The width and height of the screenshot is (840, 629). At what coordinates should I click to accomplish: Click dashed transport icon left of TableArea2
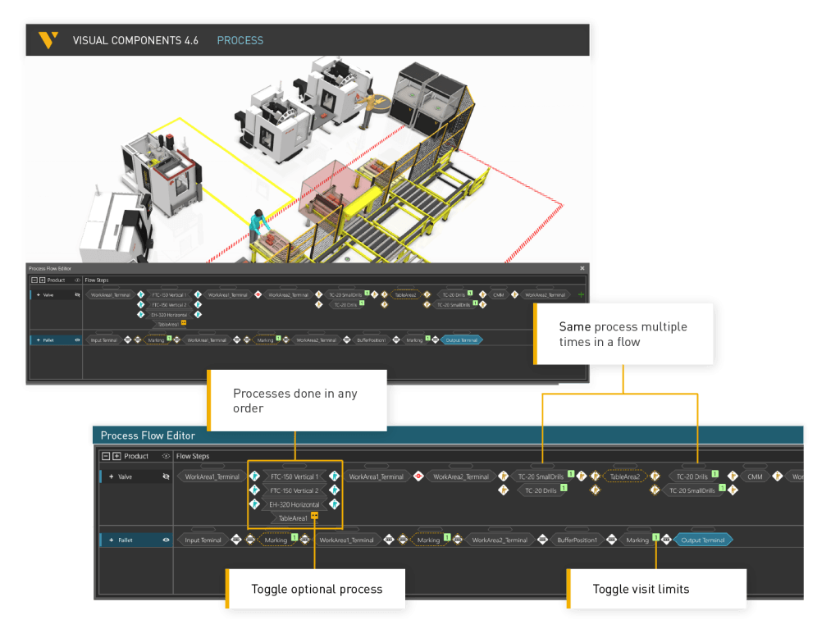point(596,476)
